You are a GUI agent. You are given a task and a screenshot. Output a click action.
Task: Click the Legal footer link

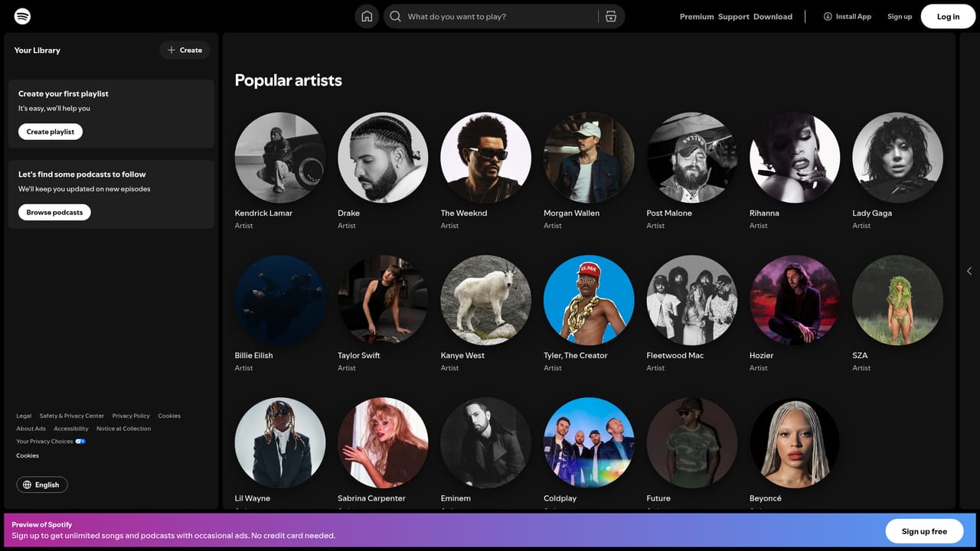tap(24, 416)
